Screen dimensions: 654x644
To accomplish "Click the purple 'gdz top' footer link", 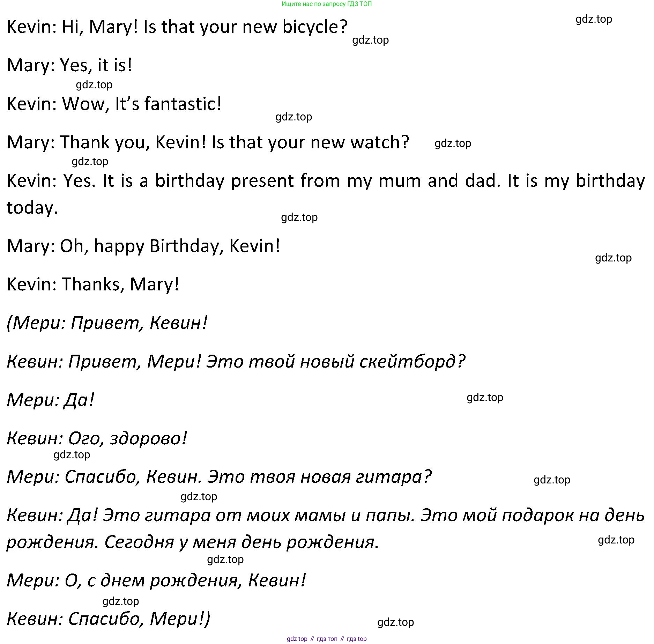I will pyautogui.click(x=297, y=639).
